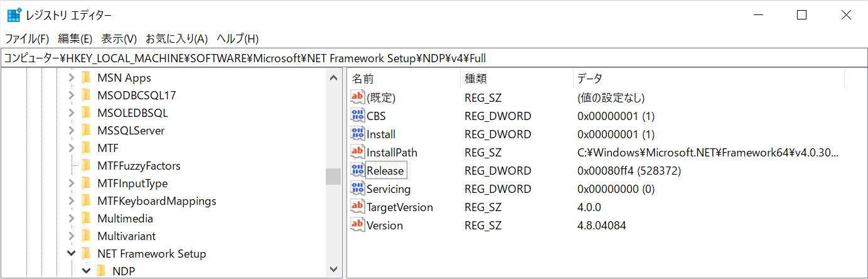
Task: Click the string icon for (既定) value
Action: point(358,97)
